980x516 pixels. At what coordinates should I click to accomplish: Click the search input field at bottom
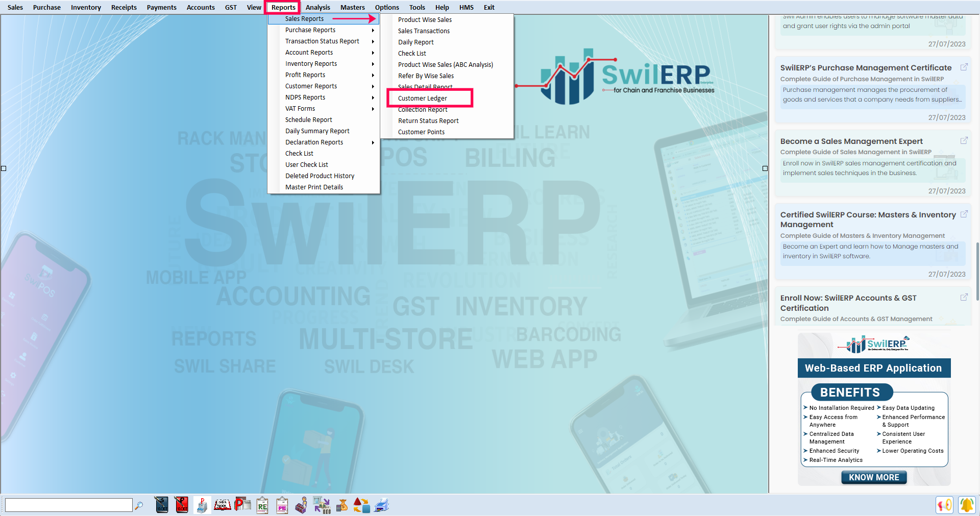pyautogui.click(x=68, y=505)
